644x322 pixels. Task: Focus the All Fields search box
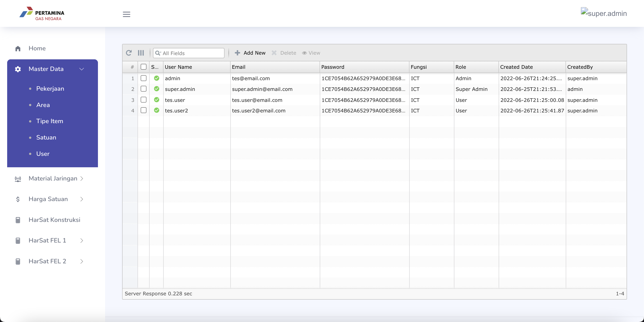tap(189, 53)
